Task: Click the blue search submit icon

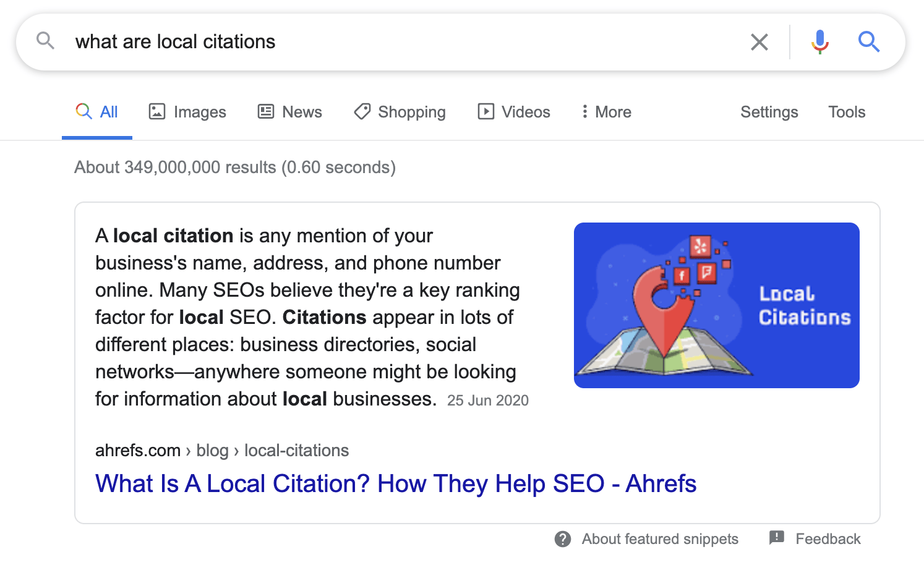Action: coord(868,42)
